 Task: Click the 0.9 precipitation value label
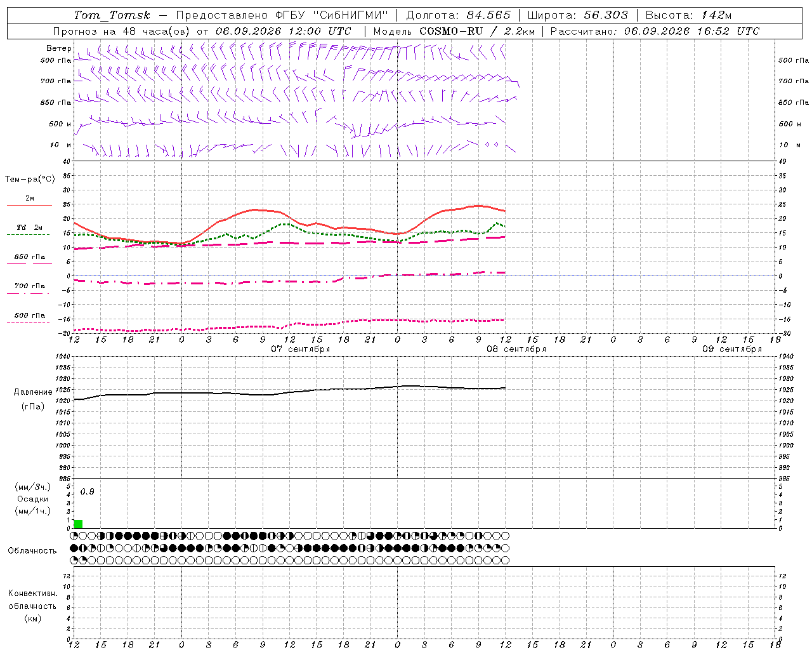88,491
